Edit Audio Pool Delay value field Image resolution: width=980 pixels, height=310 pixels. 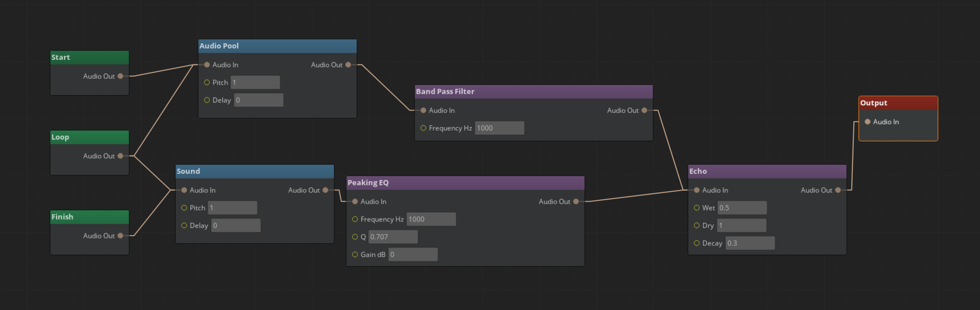click(x=259, y=100)
